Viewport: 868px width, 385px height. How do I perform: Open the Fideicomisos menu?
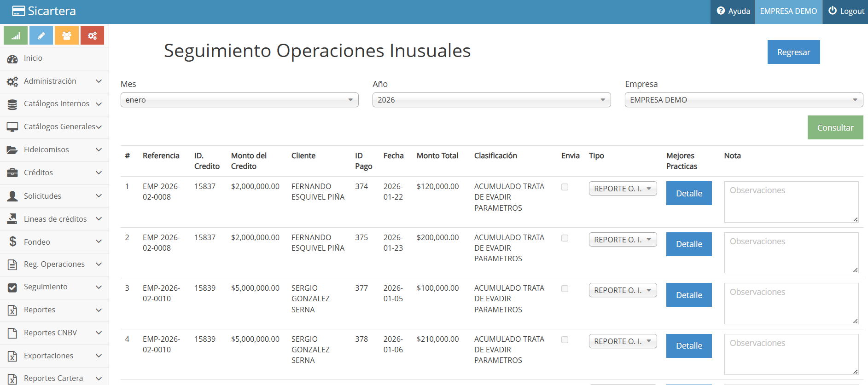[x=54, y=150]
